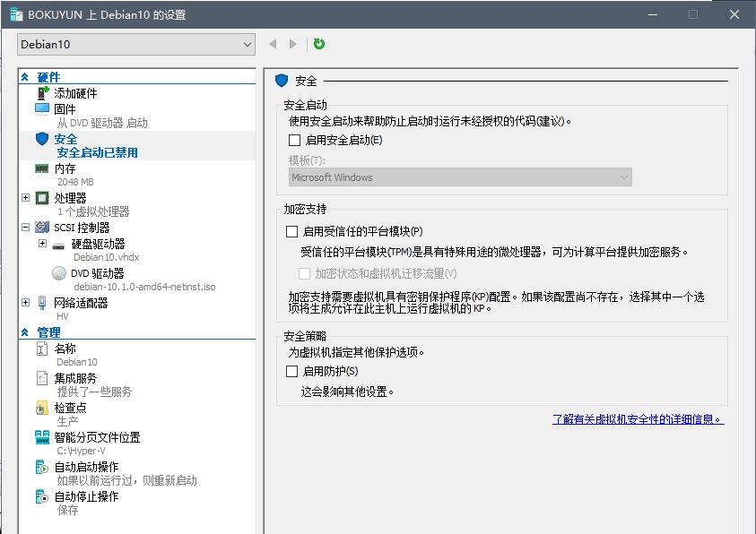Select Integration Services (集成服务) in the list

[x=75, y=378]
